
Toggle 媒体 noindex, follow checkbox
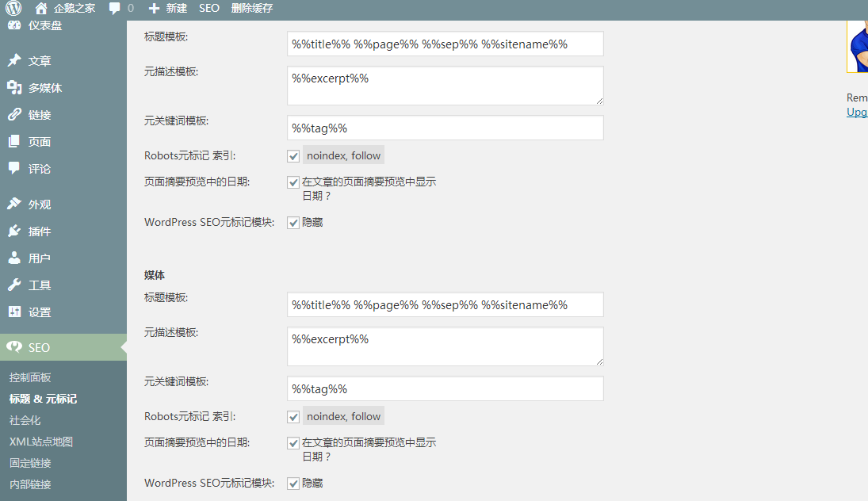coord(293,417)
